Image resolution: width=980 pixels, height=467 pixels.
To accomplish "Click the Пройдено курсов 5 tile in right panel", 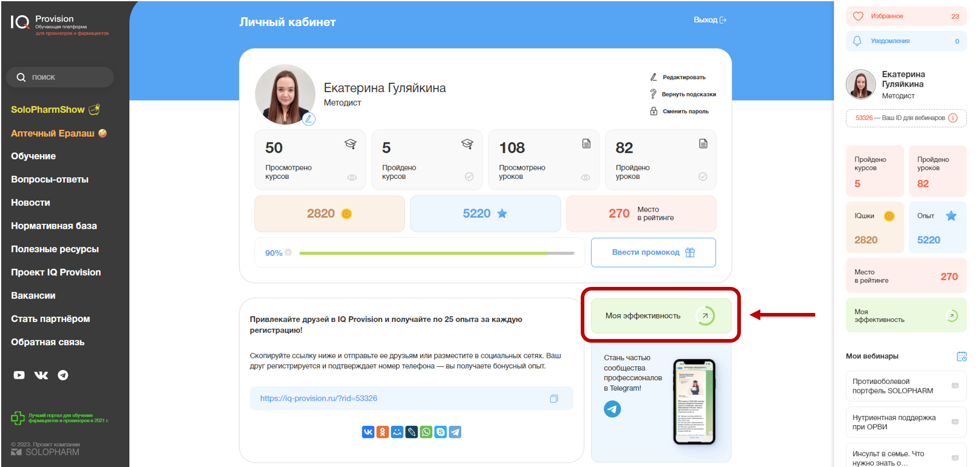I will click(874, 171).
